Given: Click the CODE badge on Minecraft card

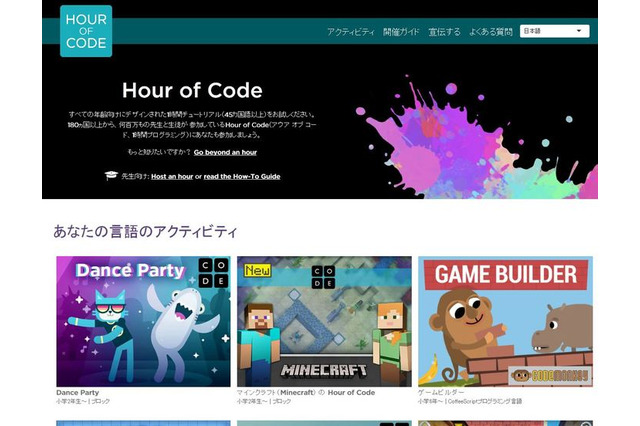Looking at the screenshot, I should click(x=324, y=277).
